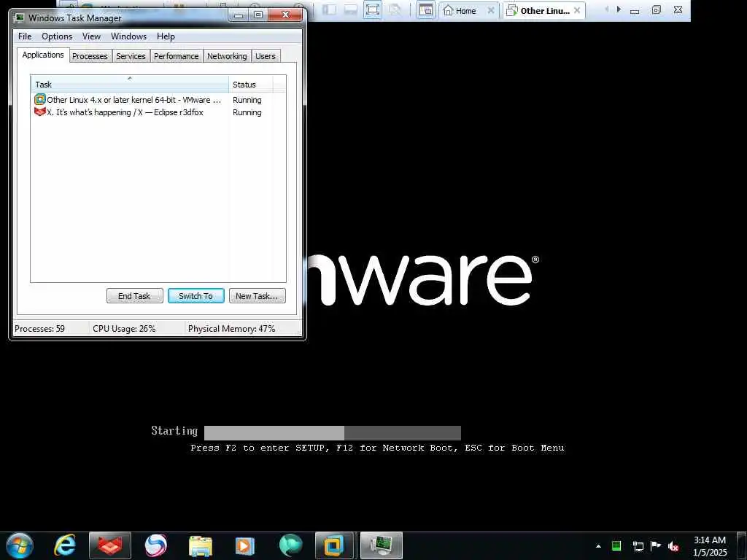Screen dimensions: 747x560
Task: Open the r3dfox browser taskbar button
Action: 110,545
